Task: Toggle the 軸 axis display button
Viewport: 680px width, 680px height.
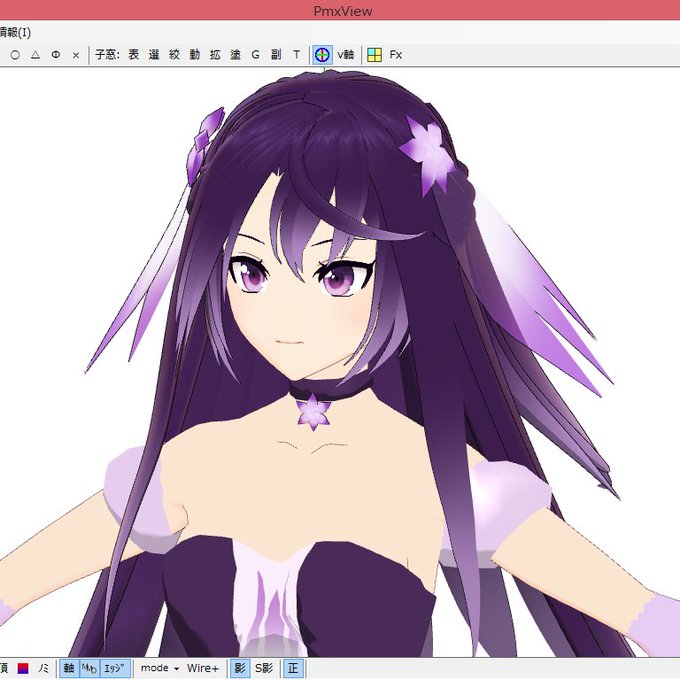Action: tap(69, 668)
